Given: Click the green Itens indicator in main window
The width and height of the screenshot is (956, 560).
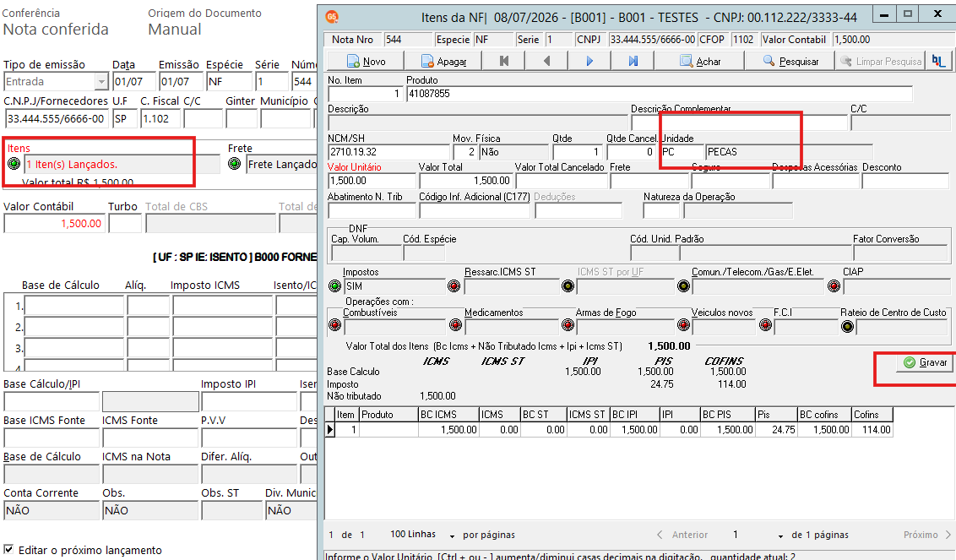Looking at the screenshot, I should 14,164.
